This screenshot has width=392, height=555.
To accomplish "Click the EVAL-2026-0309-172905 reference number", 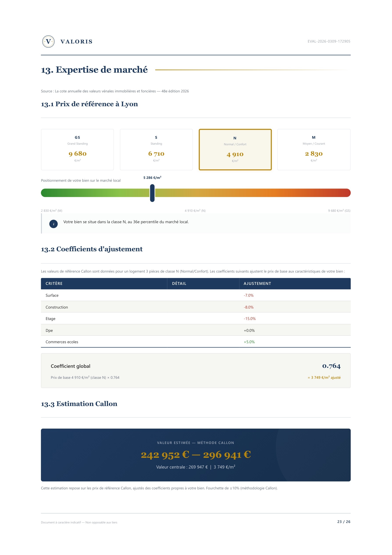I will point(329,41).
